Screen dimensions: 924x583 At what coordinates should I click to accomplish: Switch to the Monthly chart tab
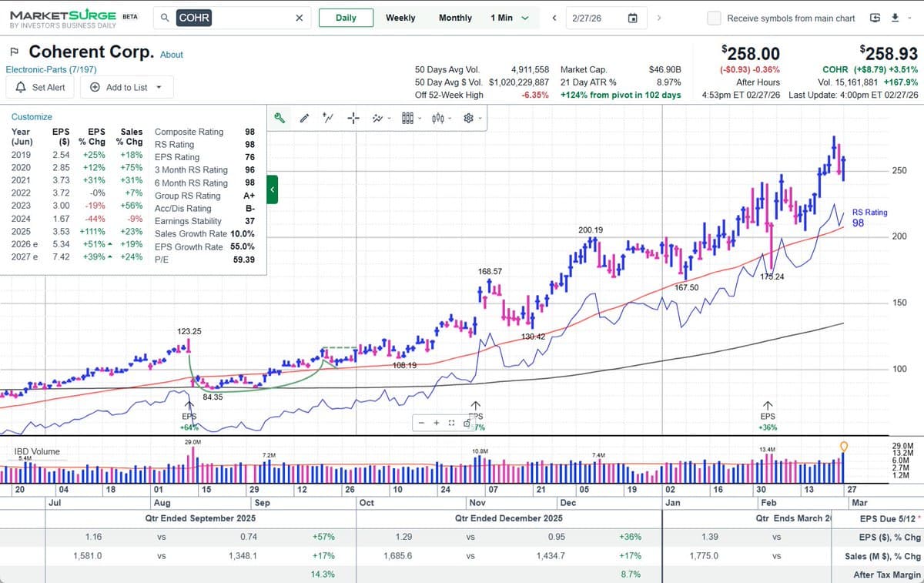coord(455,17)
